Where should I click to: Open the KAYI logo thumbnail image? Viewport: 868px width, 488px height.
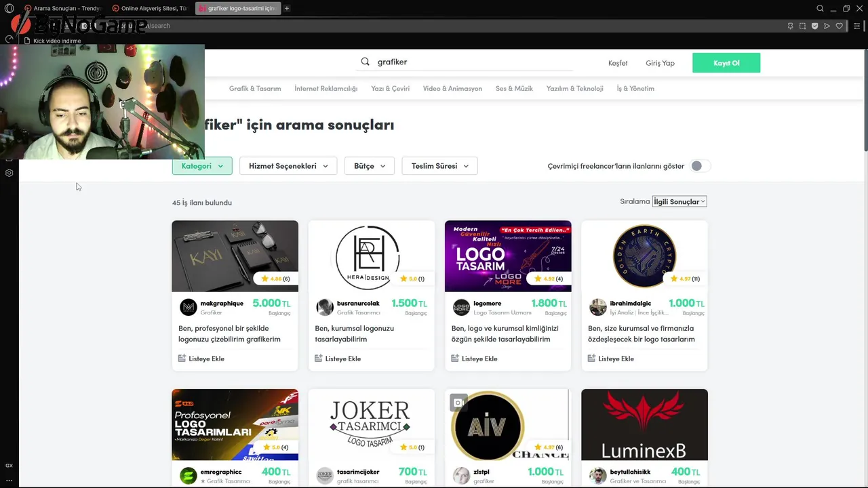(x=235, y=256)
